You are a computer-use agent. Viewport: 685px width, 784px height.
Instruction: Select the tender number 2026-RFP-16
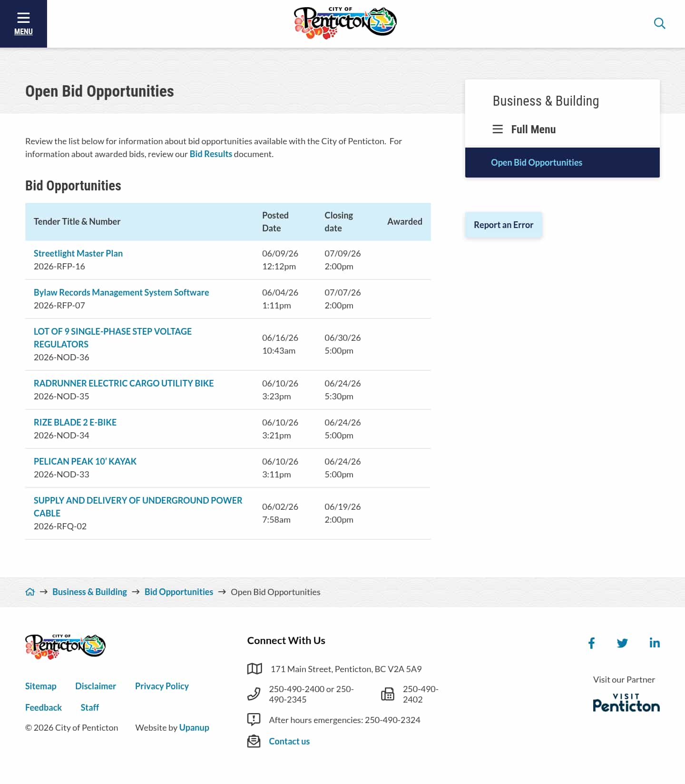59,266
